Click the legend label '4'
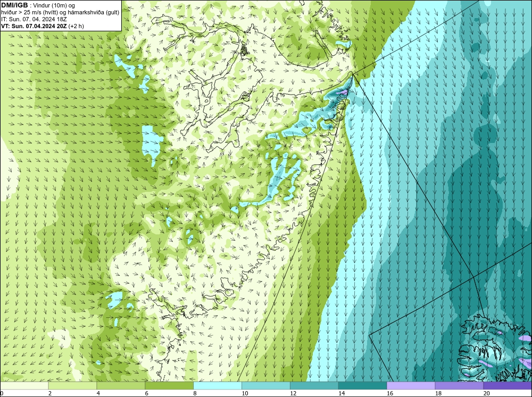 pyautogui.click(x=98, y=393)
